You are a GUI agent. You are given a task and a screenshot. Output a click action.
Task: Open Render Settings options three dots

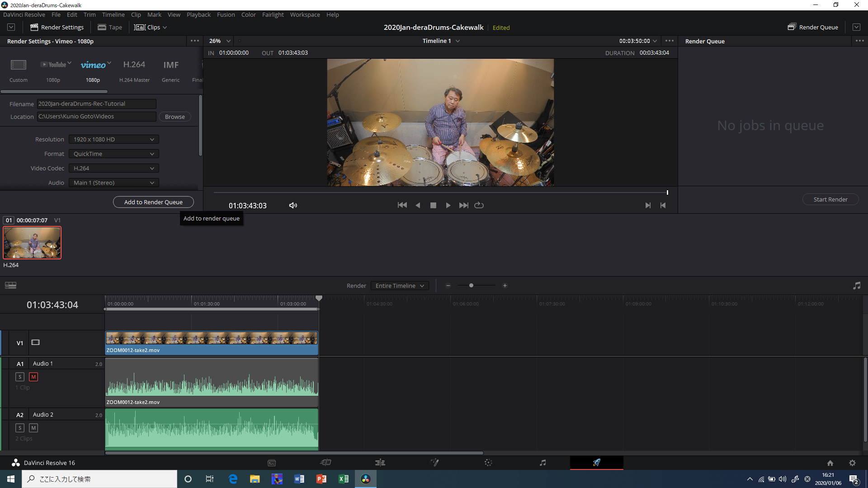pos(195,41)
